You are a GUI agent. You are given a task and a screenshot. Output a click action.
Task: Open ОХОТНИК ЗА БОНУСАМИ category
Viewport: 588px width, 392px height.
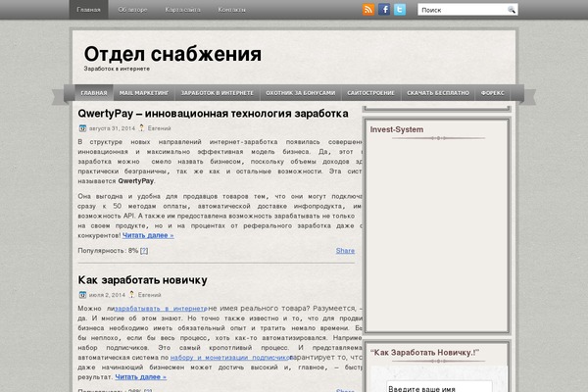click(301, 93)
